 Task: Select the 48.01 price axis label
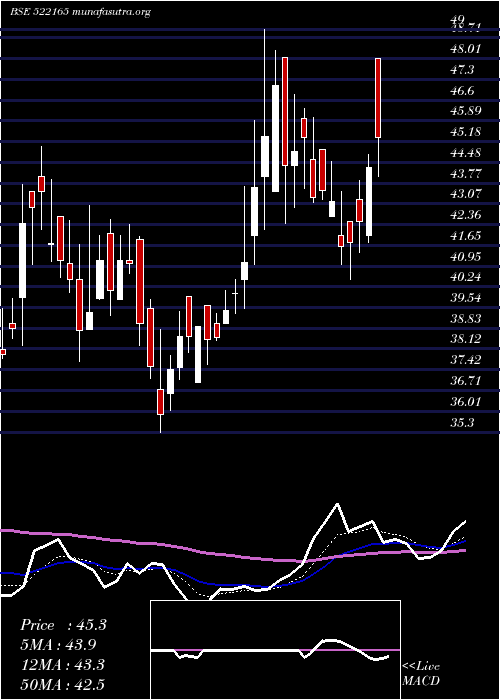466,49
